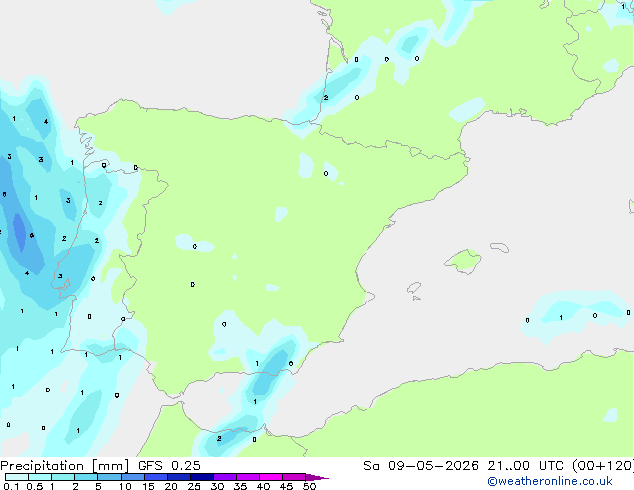This screenshot has height=490, width=634.
Task: Click legend swatch between 0.1 and 0.5
Action: click(x=17, y=477)
